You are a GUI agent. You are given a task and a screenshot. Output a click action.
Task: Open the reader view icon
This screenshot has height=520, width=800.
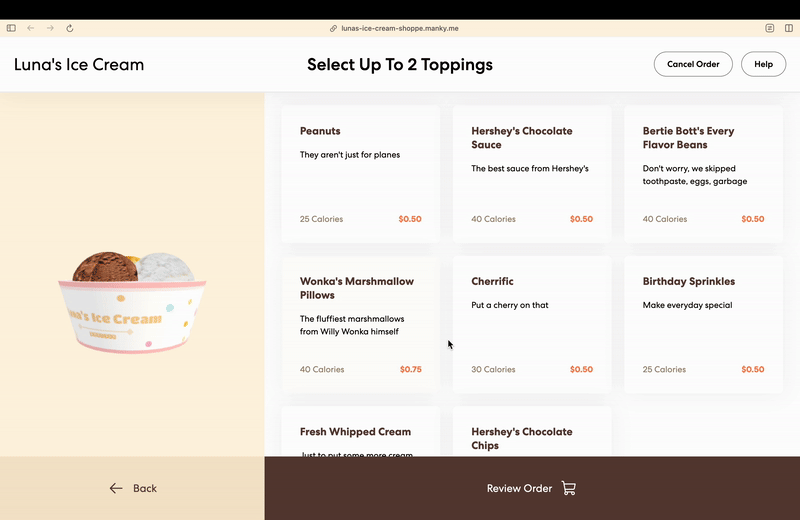(x=770, y=28)
